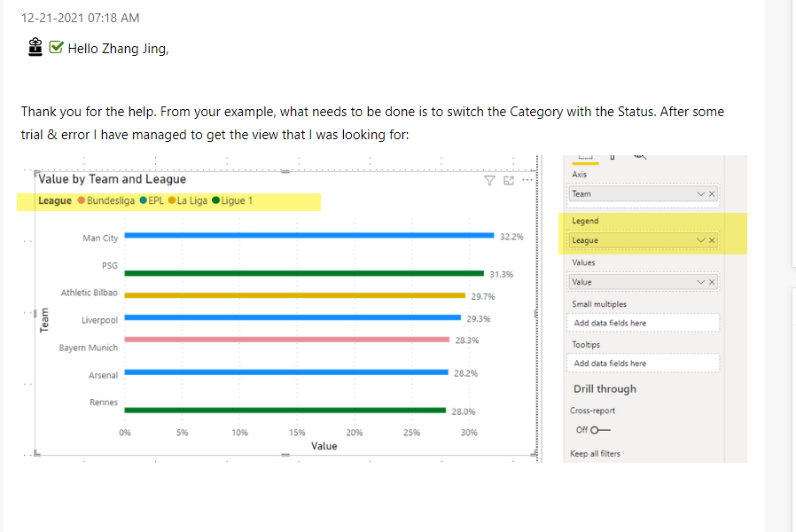Open the chart's more options ellipsis

527,180
